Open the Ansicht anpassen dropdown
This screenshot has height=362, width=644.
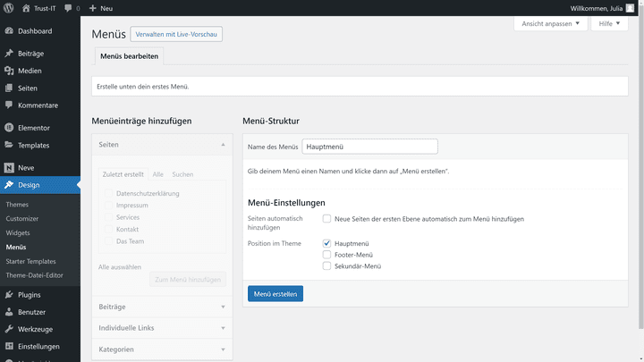tap(550, 23)
